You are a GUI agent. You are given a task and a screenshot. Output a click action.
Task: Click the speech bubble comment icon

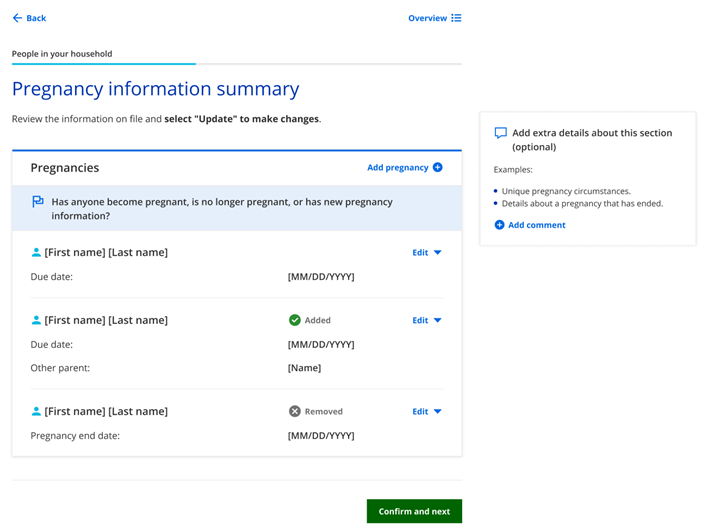(501, 133)
